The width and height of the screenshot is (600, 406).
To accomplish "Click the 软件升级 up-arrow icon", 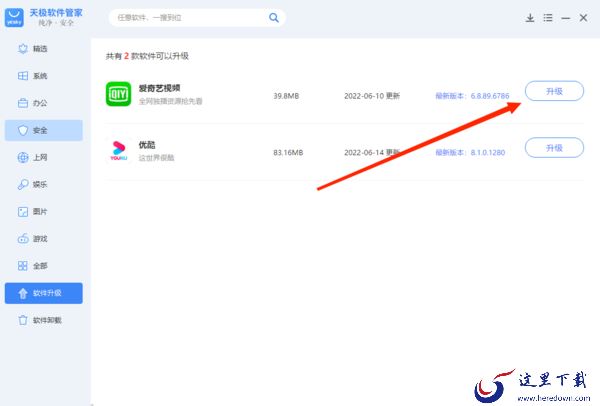I will [23, 293].
